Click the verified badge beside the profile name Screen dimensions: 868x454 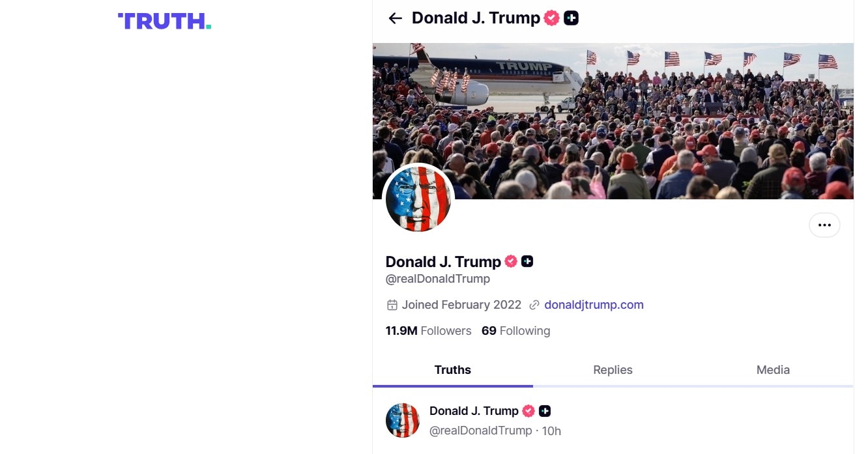[x=511, y=261]
